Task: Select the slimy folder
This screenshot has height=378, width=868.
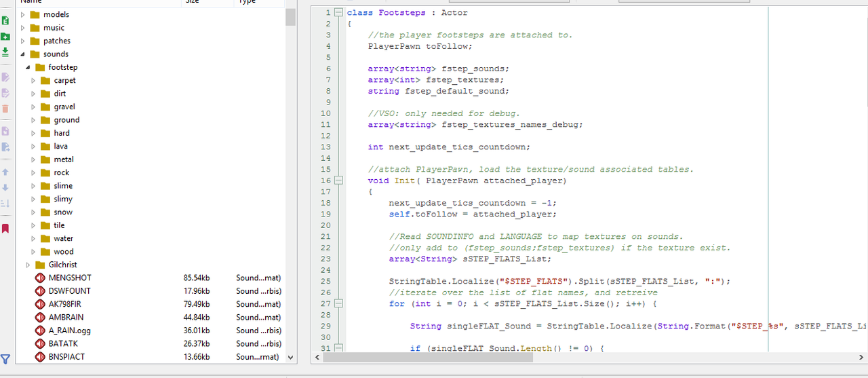Action: 63,199
